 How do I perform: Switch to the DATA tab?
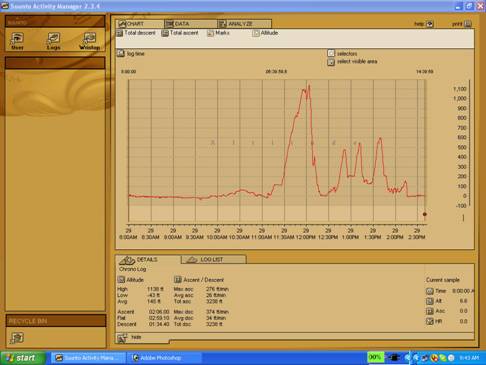pos(190,24)
